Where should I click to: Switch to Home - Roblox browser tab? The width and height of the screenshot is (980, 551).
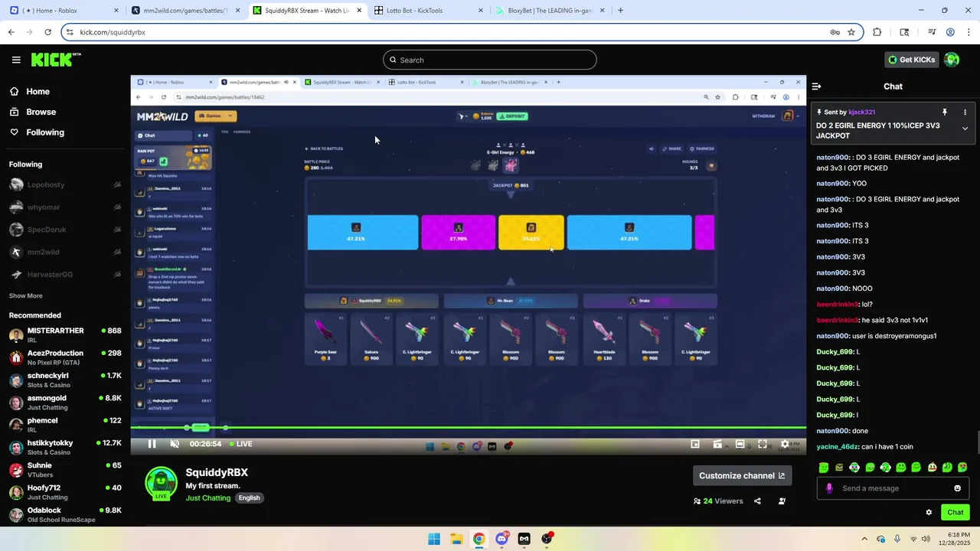[x=65, y=11]
